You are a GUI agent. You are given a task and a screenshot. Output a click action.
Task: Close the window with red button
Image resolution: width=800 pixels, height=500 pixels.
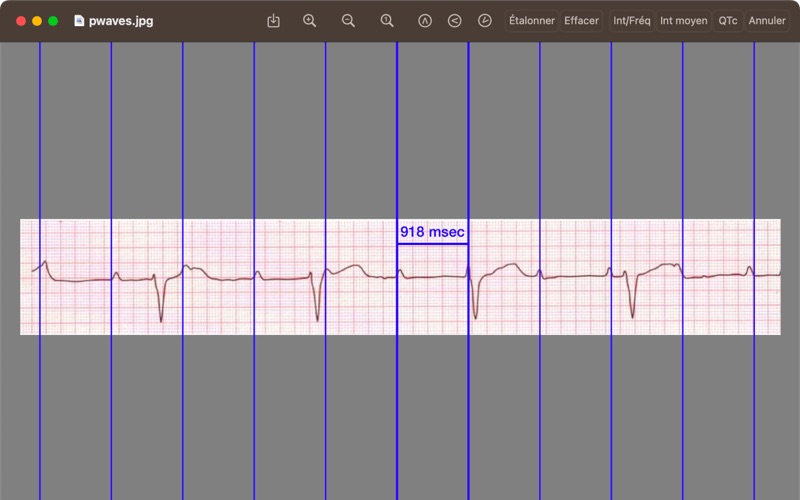point(21,21)
